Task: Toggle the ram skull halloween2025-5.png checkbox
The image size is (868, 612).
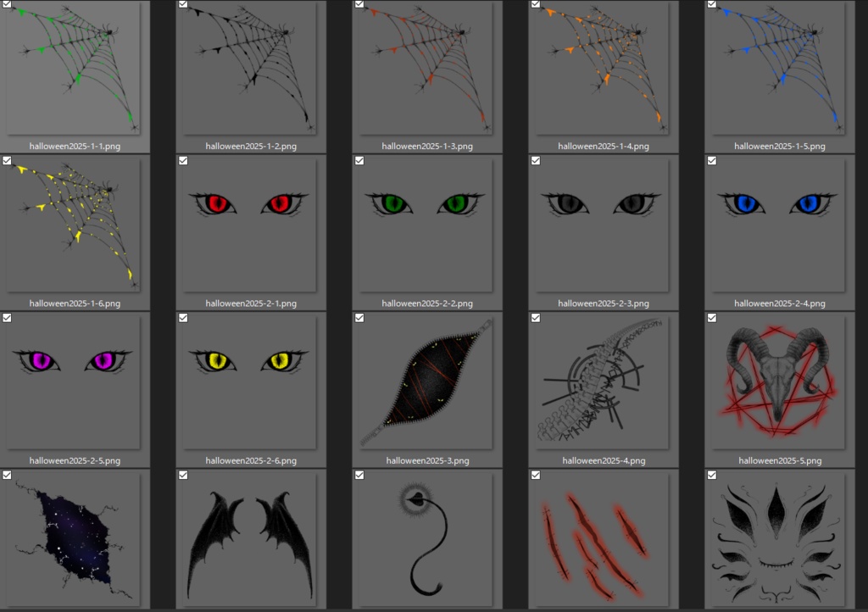Action: 712,318
